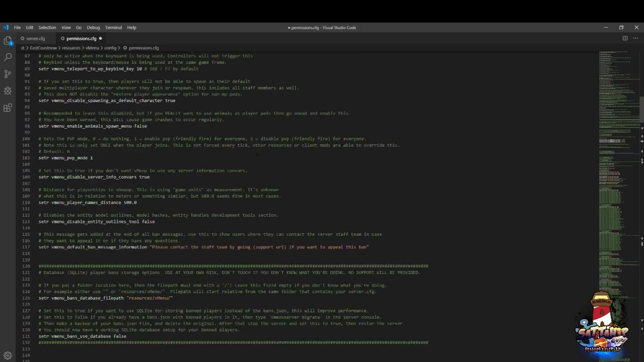The width and height of the screenshot is (644, 362).
Task: Open the Explorer view in activity bar
Action: [x=8, y=40]
